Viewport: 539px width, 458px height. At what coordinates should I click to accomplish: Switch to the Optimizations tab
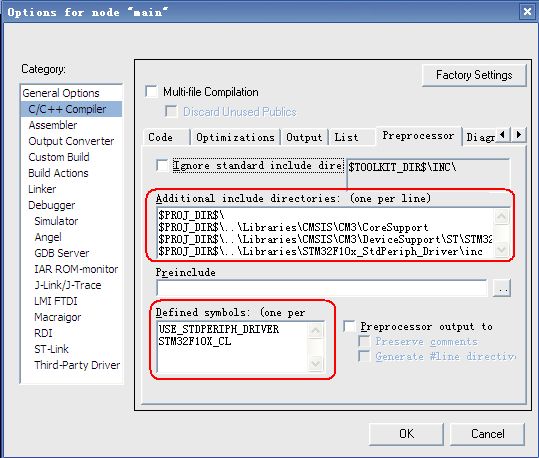tap(235, 137)
